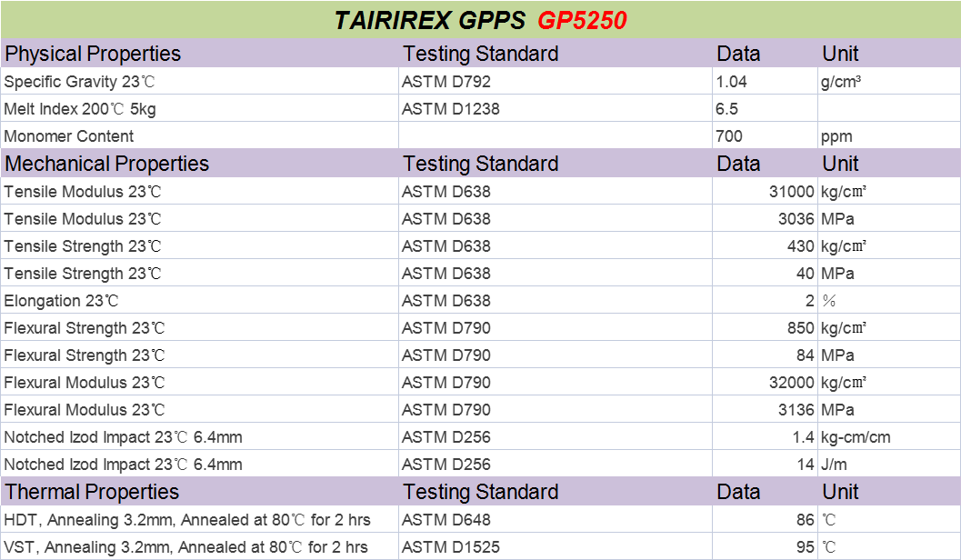This screenshot has width=961, height=560.
Task: Click the Melt Index data value 6.5
Action: click(727, 109)
